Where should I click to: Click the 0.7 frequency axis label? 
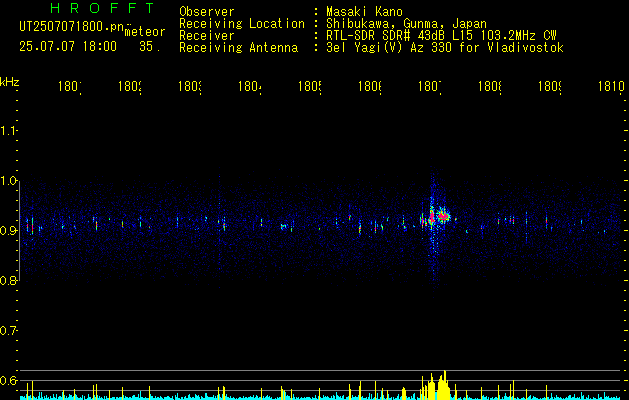pyautogui.click(x=9, y=330)
